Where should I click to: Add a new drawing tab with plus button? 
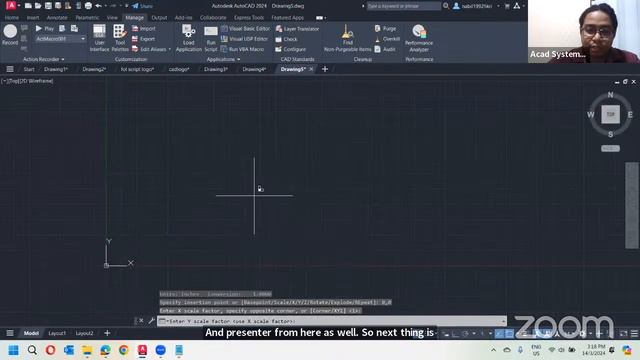[x=325, y=69]
